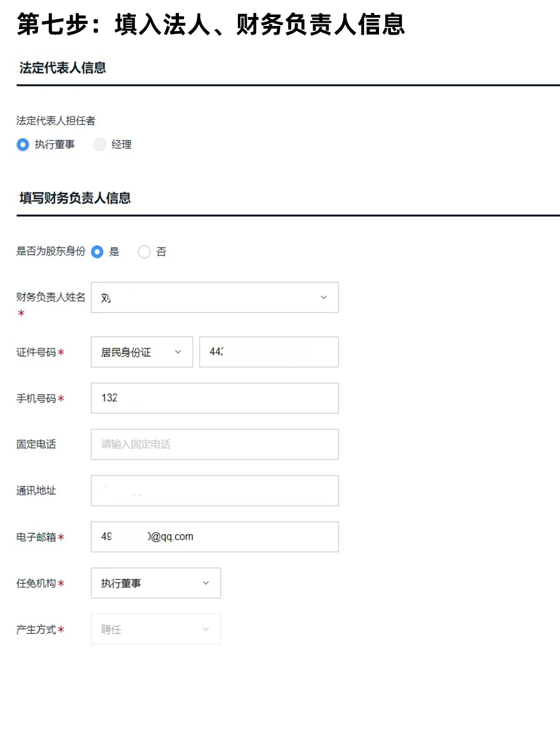The width and height of the screenshot is (560, 747).
Task: Click 手机号码 input field
Action: click(215, 398)
